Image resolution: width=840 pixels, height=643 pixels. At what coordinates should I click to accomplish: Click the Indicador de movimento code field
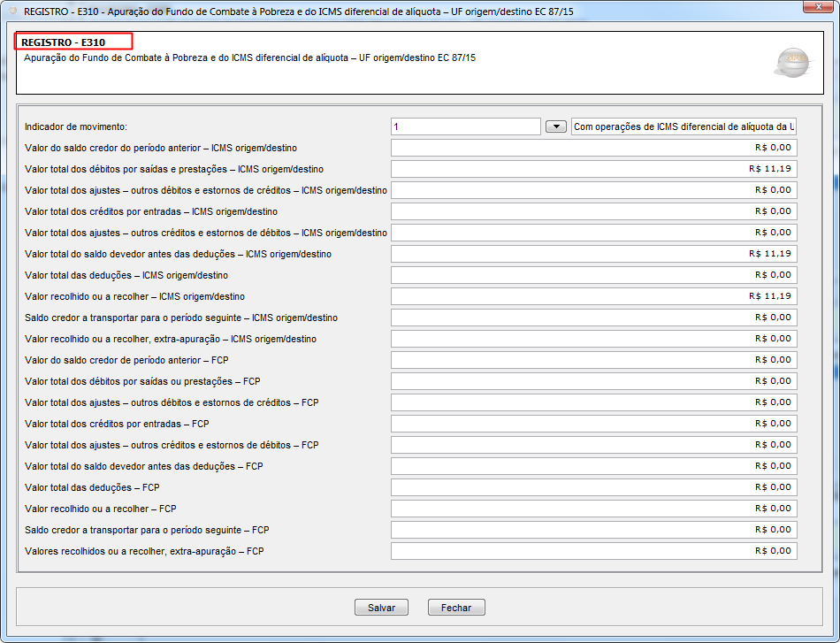[x=465, y=126]
